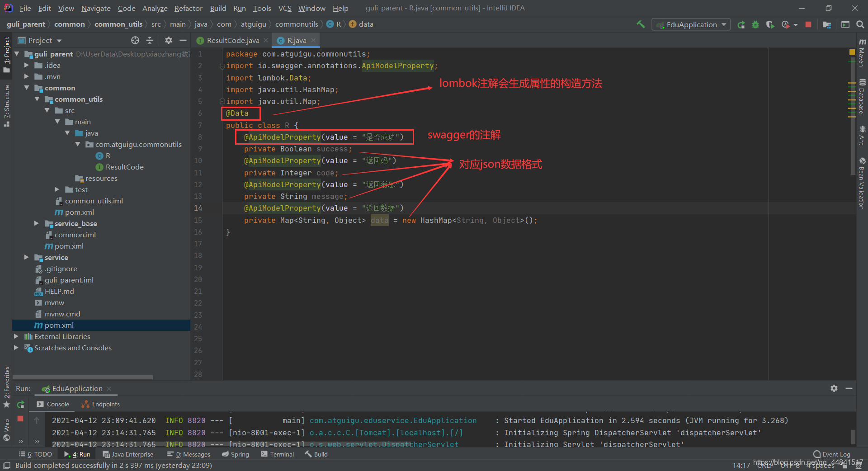Screen dimensions: 868x471
Task: Open the Spring tool window button
Action: 236,454
